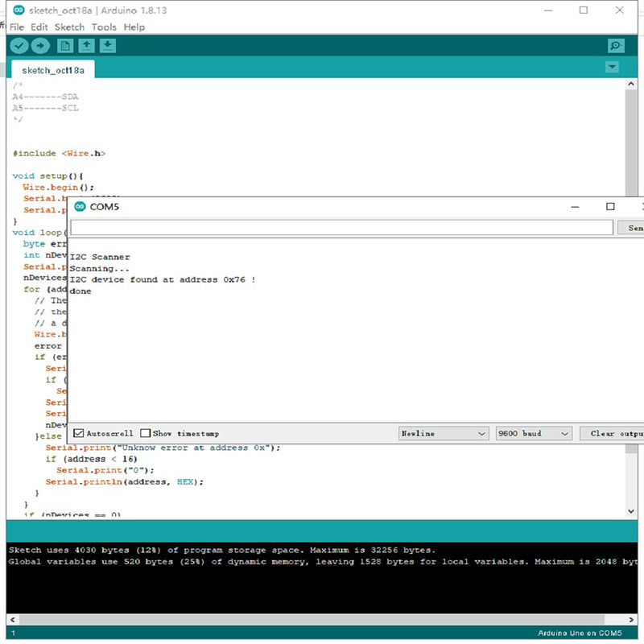644x644 pixels.
Task: Enable the Show timestamp checkbox
Action: click(x=146, y=433)
